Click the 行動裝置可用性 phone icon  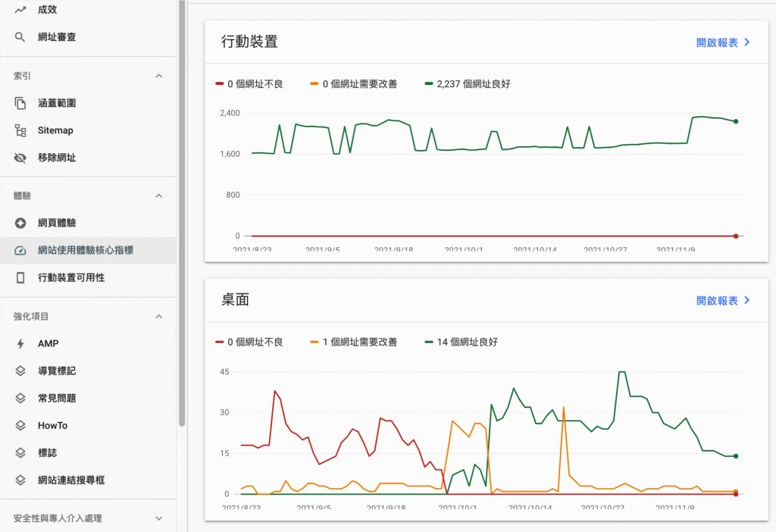pyautogui.click(x=20, y=277)
